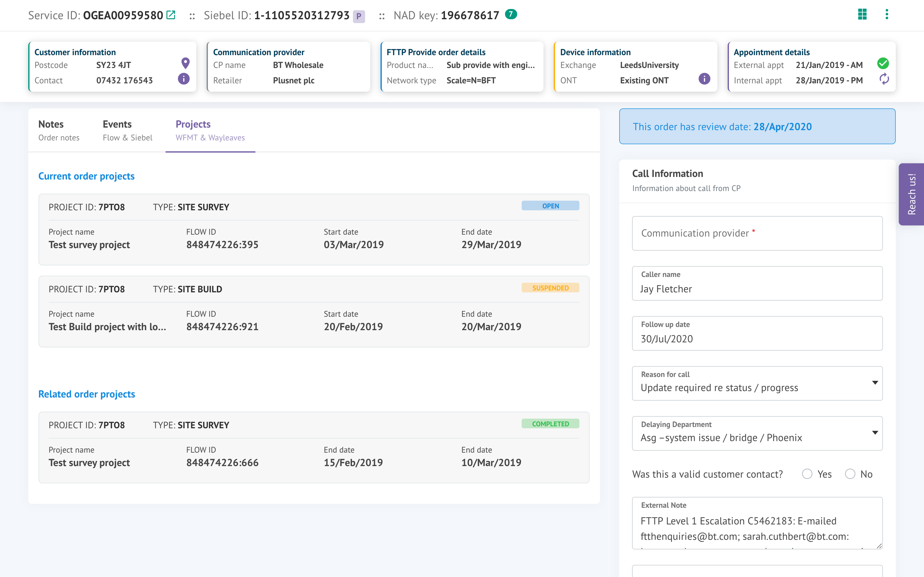This screenshot has height=577, width=924.
Task: Click the Communication provider input field
Action: click(x=757, y=233)
